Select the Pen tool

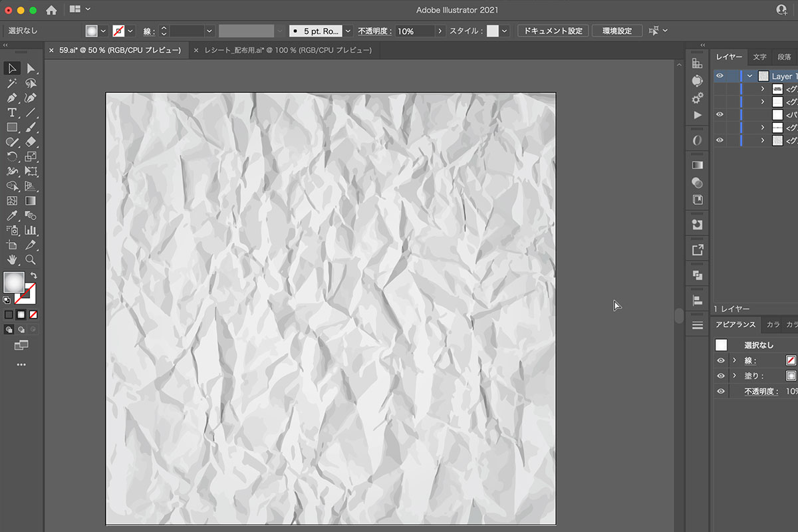(x=12, y=98)
